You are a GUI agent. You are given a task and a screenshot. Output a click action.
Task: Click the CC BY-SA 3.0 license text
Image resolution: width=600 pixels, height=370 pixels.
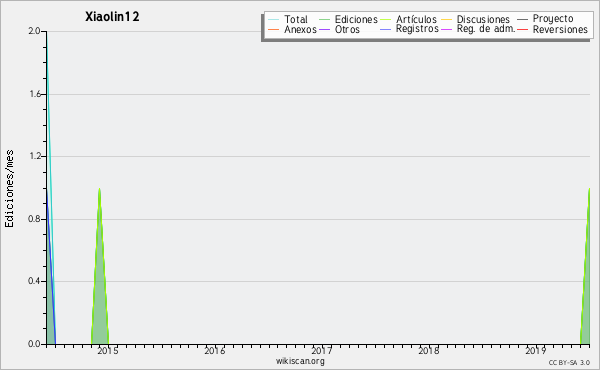(x=569, y=362)
